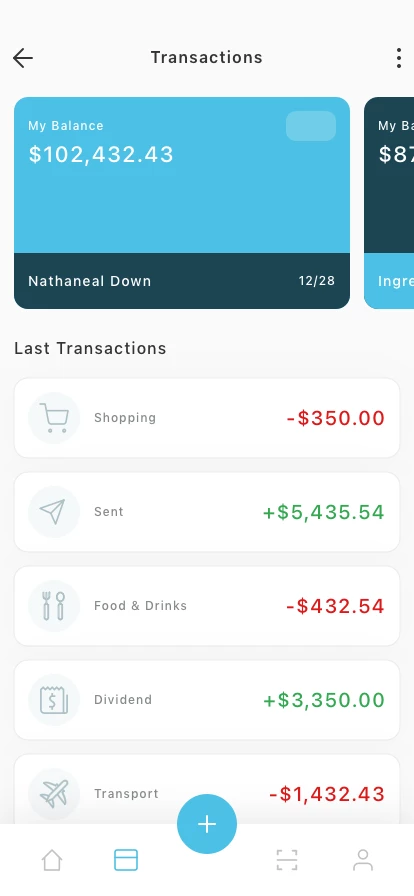The image size is (414, 896).
Task: Select the second dark balance card
Action: [389, 203]
